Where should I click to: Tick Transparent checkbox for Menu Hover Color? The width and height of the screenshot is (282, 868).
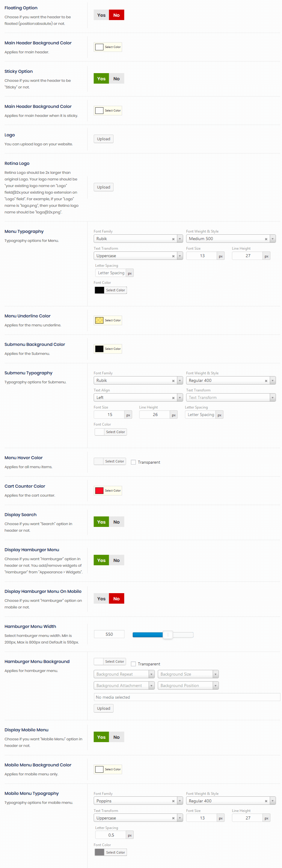click(x=133, y=462)
